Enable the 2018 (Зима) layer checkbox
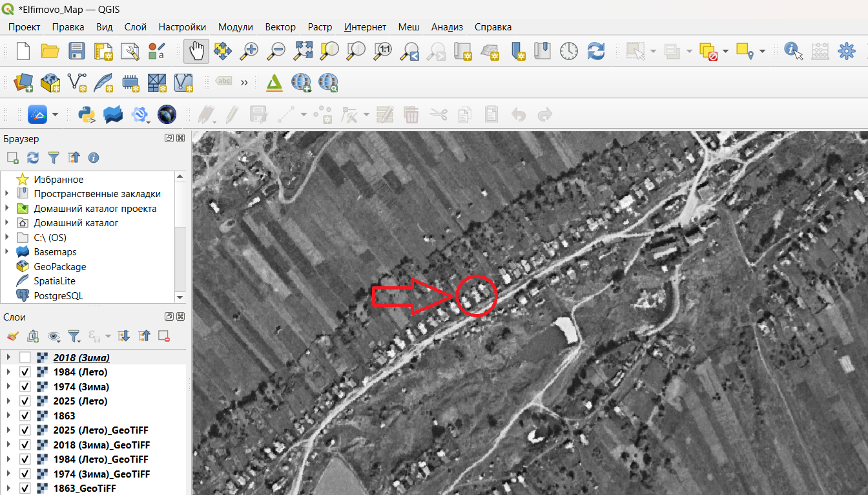Viewport: 868px width, 495px height. (x=25, y=357)
